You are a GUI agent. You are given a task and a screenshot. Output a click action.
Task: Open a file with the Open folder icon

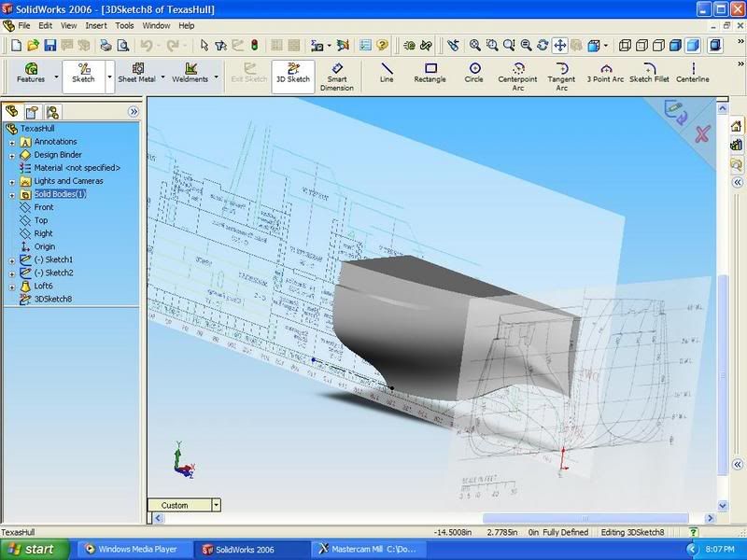(x=33, y=46)
